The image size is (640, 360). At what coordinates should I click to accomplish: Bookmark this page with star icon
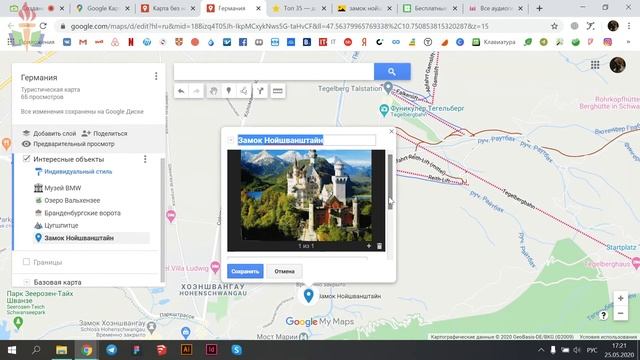click(x=554, y=26)
